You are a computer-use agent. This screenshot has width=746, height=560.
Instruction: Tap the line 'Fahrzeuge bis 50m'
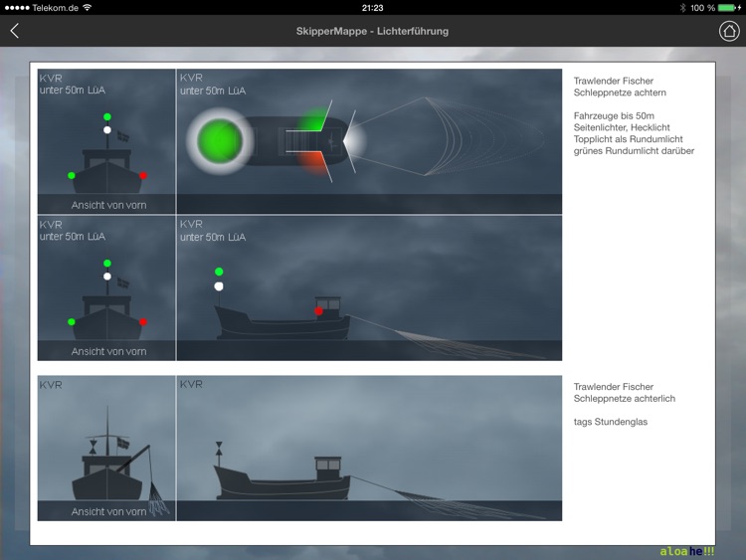coord(614,116)
